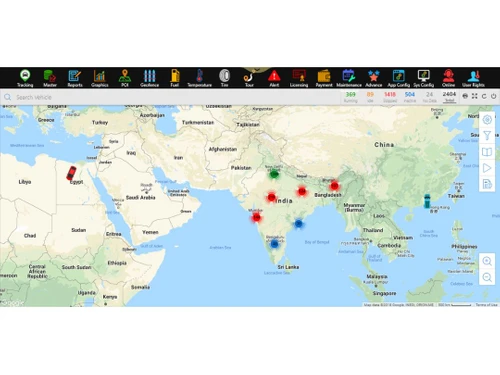
Task: Filter vehicles by 1418 Stopped
Action: [x=390, y=97]
